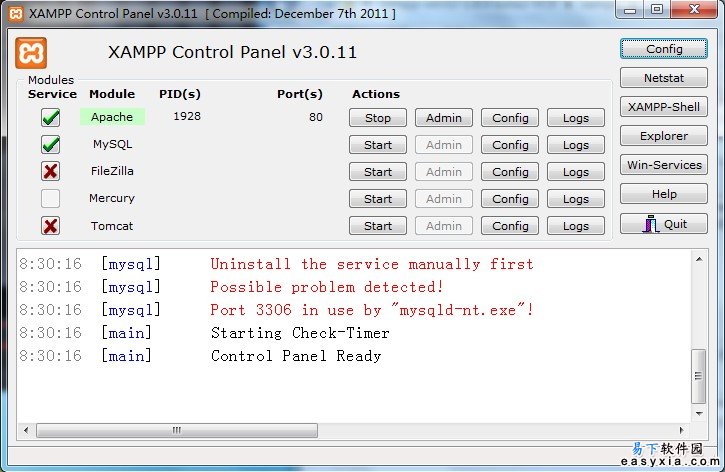Click the disabled Tomcat Admin button
Screen dimensions: 725x472
[x=444, y=226]
